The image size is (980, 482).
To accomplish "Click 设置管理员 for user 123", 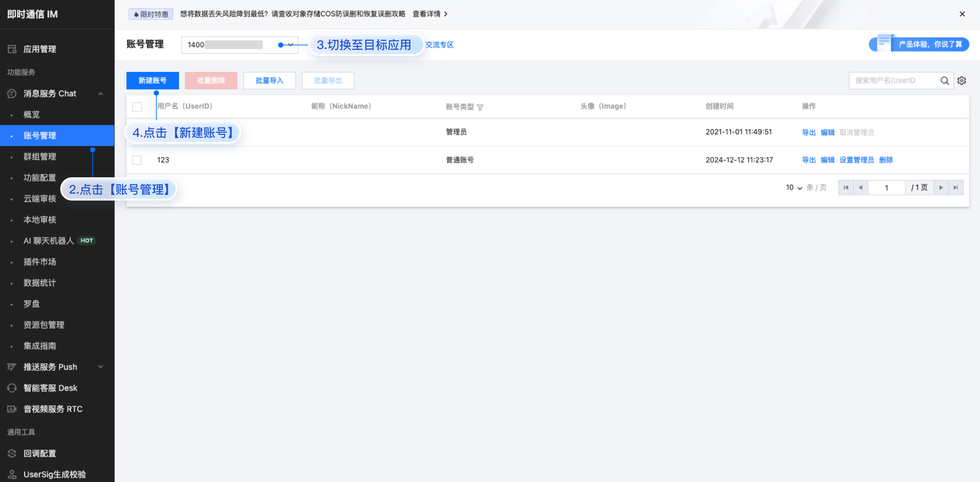I will (856, 160).
